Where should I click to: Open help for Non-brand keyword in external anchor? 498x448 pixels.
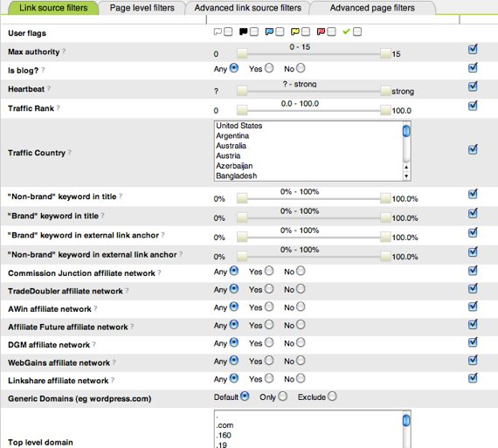pyautogui.click(x=181, y=254)
